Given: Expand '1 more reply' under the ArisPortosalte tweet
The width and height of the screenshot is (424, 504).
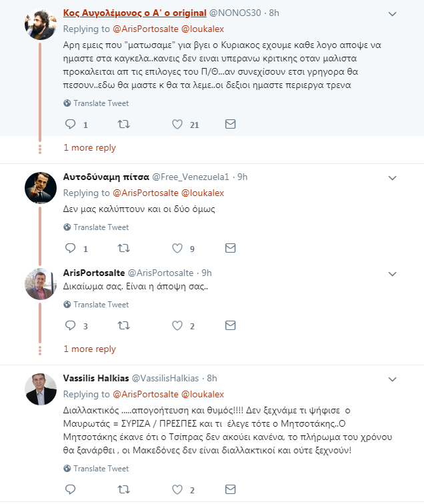Looking at the screenshot, I should click(x=90, y=349).
